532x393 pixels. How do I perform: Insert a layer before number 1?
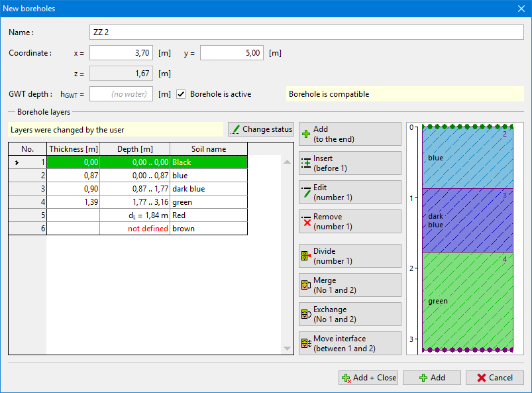click(350, 163)
